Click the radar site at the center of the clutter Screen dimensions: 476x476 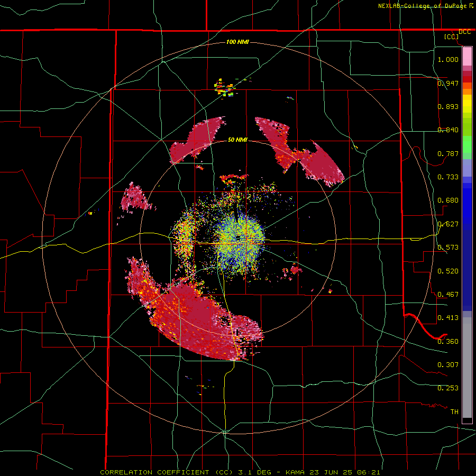(x=239, y=237)
